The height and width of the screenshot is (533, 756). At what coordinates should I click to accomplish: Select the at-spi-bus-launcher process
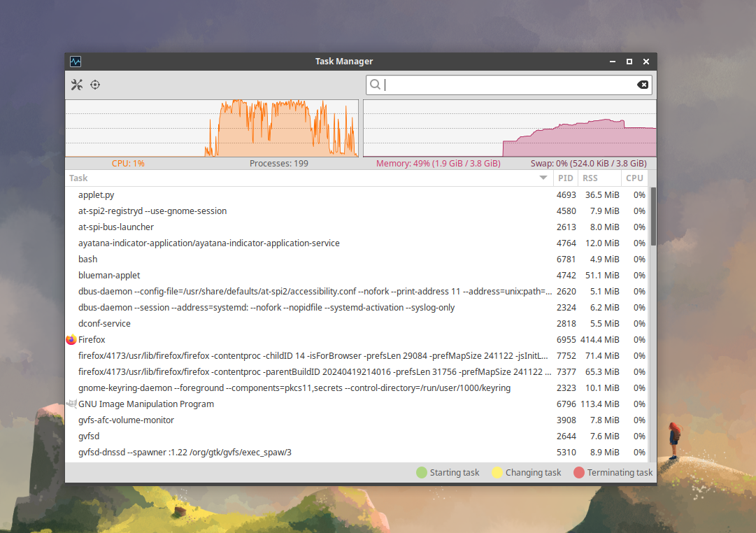357,227
